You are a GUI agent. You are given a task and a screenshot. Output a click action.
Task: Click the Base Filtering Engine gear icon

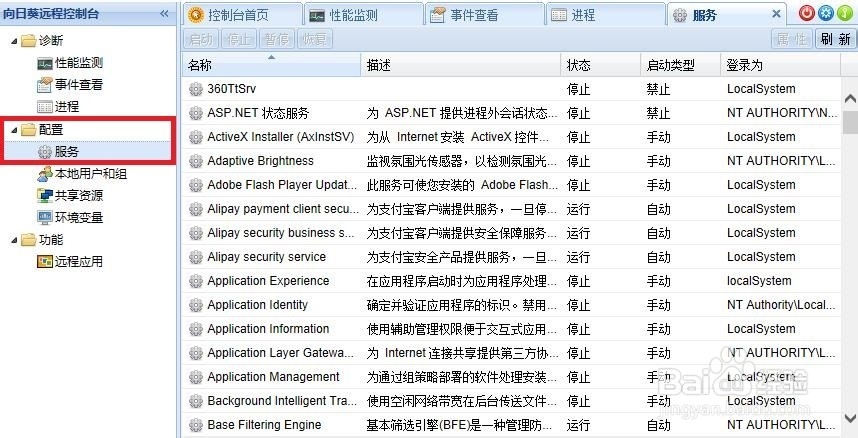(x=195, y=425)
